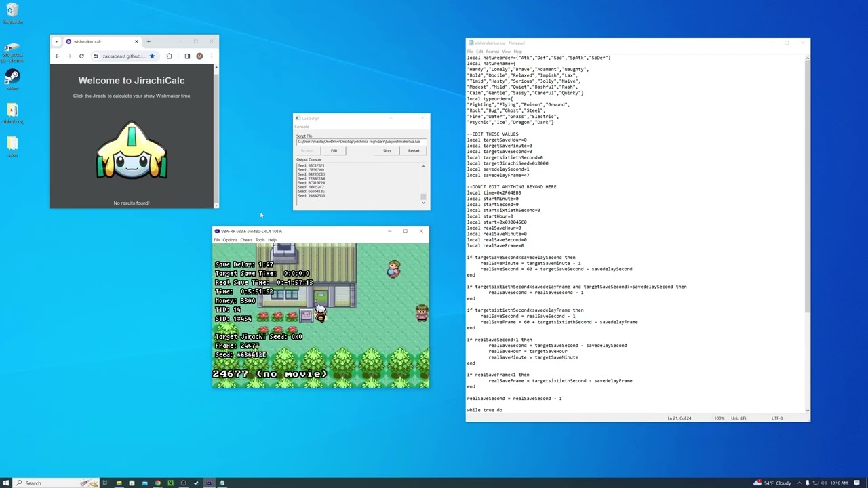The height and width of the screenshot is (488, 868).
Task: Open Chrome profile avatar
Action: pyautogui.click(x=199, y=56)
